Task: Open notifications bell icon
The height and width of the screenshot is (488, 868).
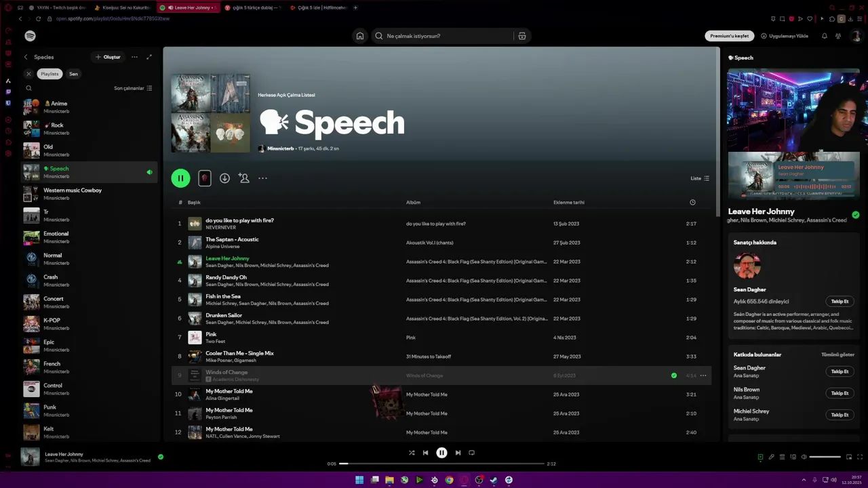Action: 825,36
